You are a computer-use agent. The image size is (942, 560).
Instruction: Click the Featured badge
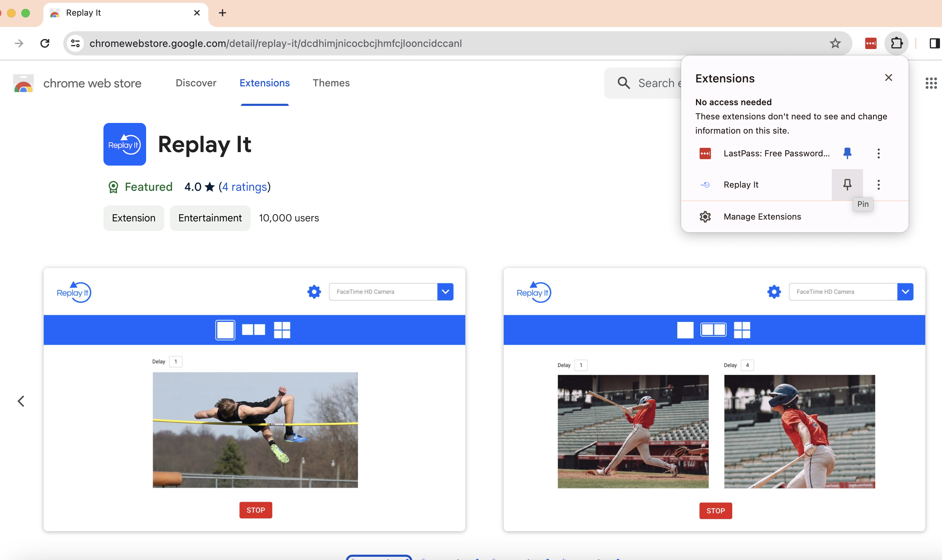point(140,187)
